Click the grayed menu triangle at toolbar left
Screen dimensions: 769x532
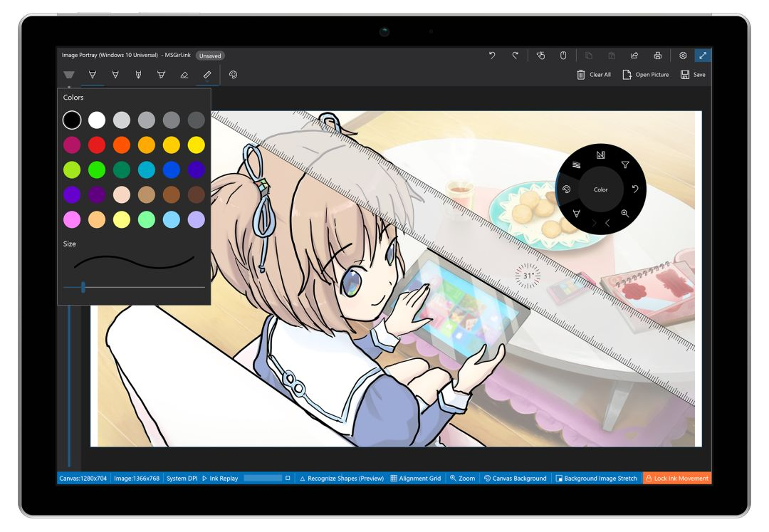(68, 75)
